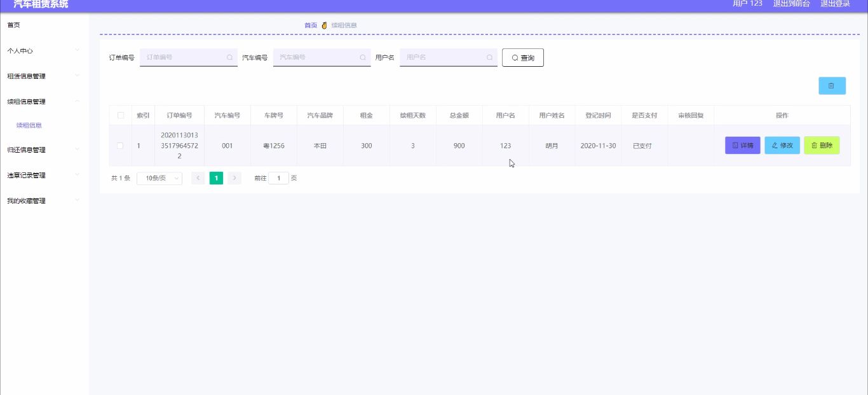This screenshot has width=868, height=395.
Task: Tick the checkbox for order row 1
Action: point(121,146)
